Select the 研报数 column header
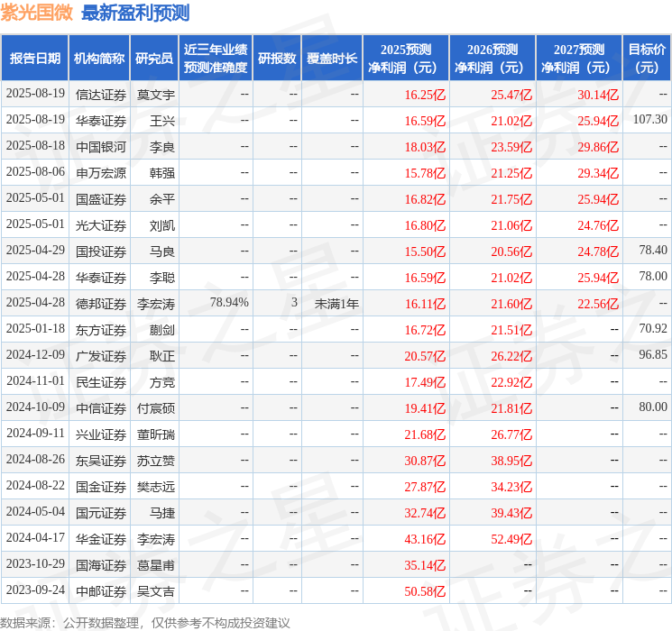 [277, 59]
